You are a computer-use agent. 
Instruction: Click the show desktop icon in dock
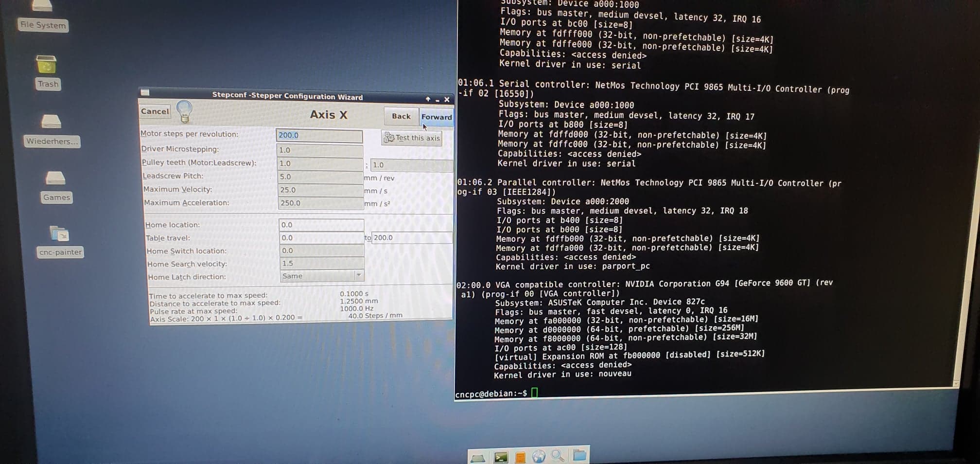tap(478, 458)
